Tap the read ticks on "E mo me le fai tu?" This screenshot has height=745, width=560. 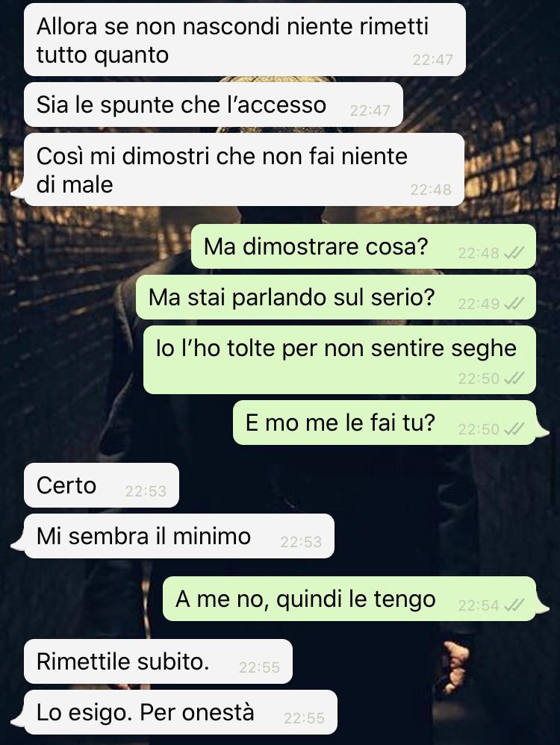(514, 428)
